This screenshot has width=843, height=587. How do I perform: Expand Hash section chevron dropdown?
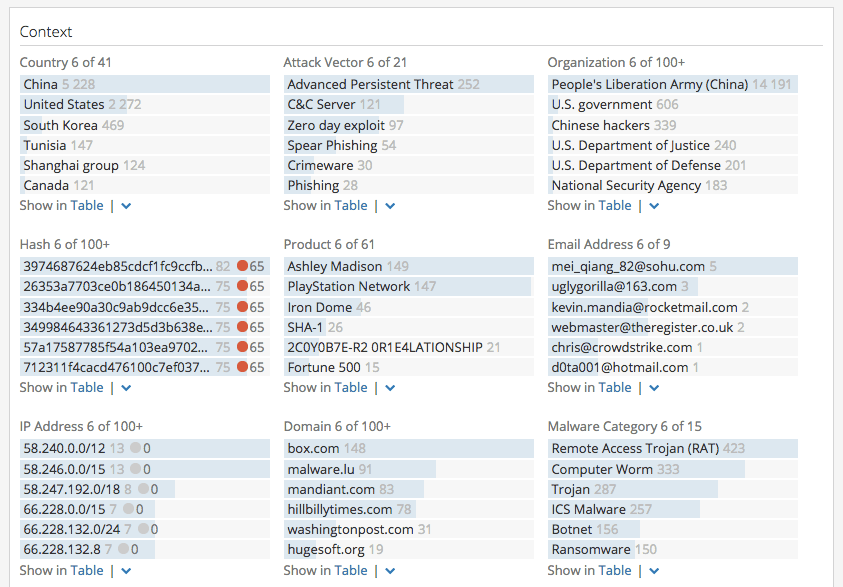coord(126,388)
